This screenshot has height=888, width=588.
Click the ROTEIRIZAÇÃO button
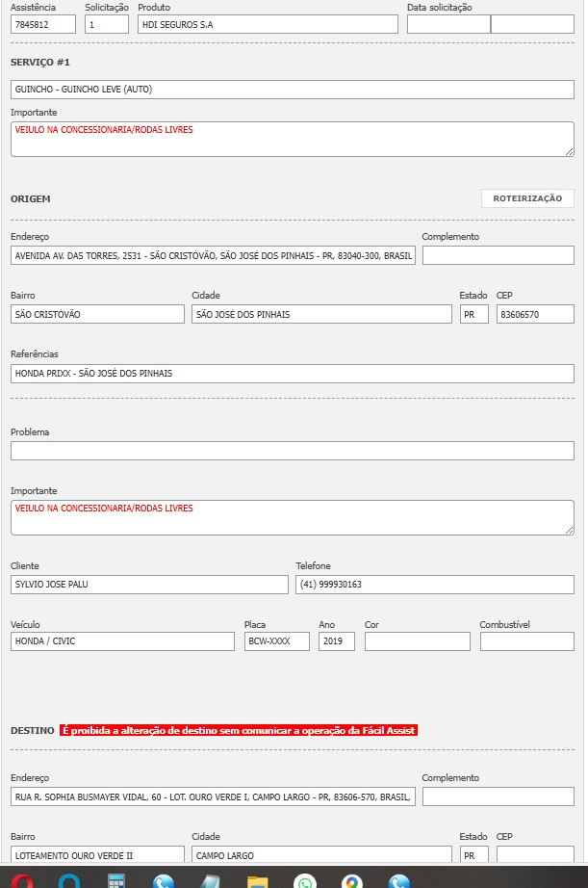pyautogui.click(x=527, y=198)
